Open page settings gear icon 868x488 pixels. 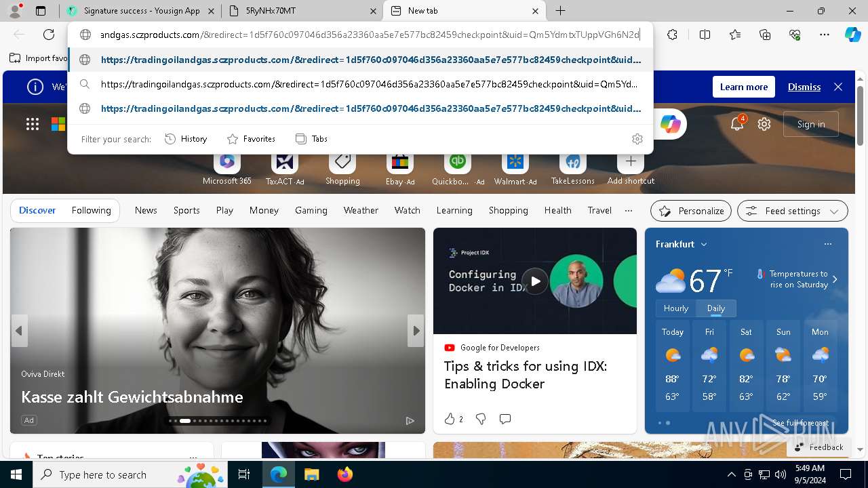point(764,124)
